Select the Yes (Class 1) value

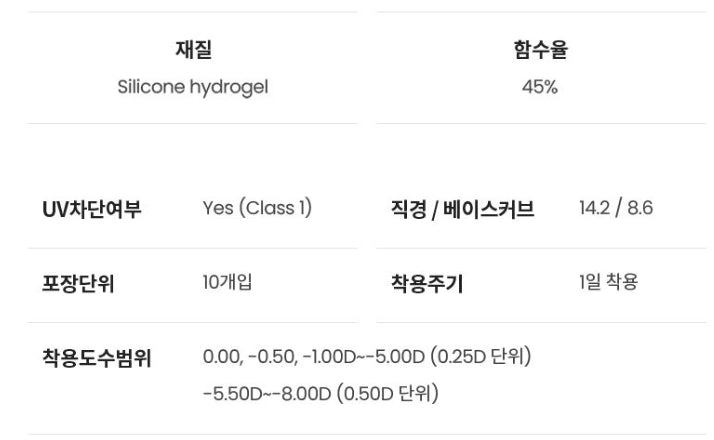click(x=257, y=208)
